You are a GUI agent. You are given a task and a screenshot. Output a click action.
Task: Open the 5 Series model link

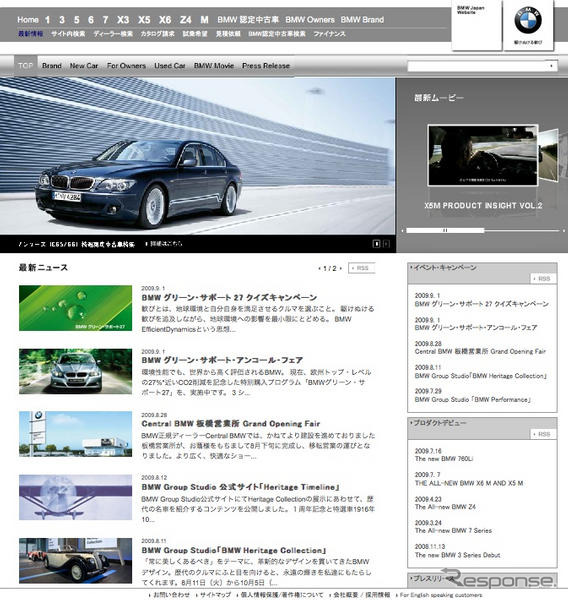point(77,20)
